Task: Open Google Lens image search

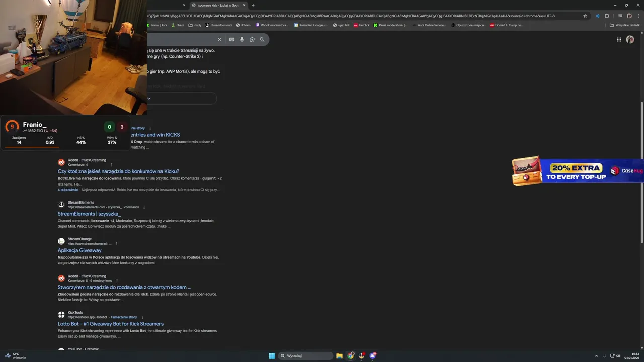Action: click(x=252, y=39)
